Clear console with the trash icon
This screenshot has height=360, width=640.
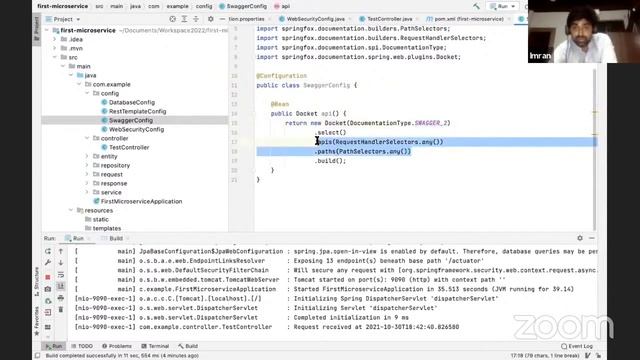click(x=61, y=310)
